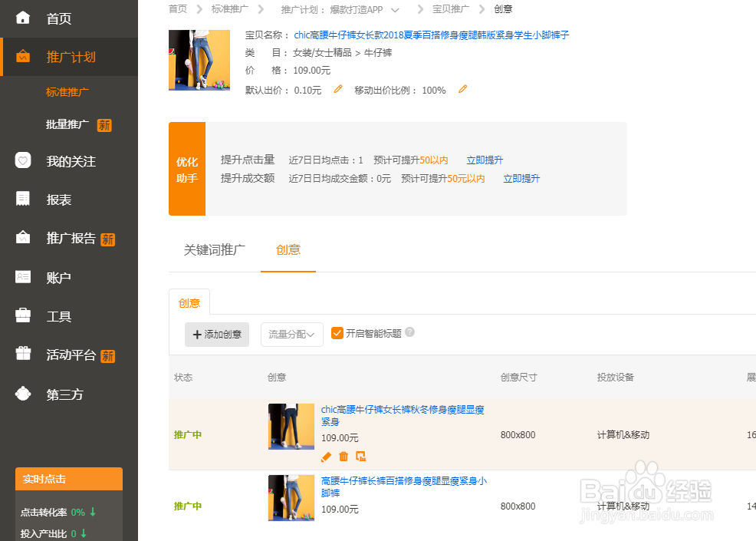The height and width of the screenshot is (541, 756).
Task: Edit 移动出价比例 using its pencil icon
Action: click(462, 90)
